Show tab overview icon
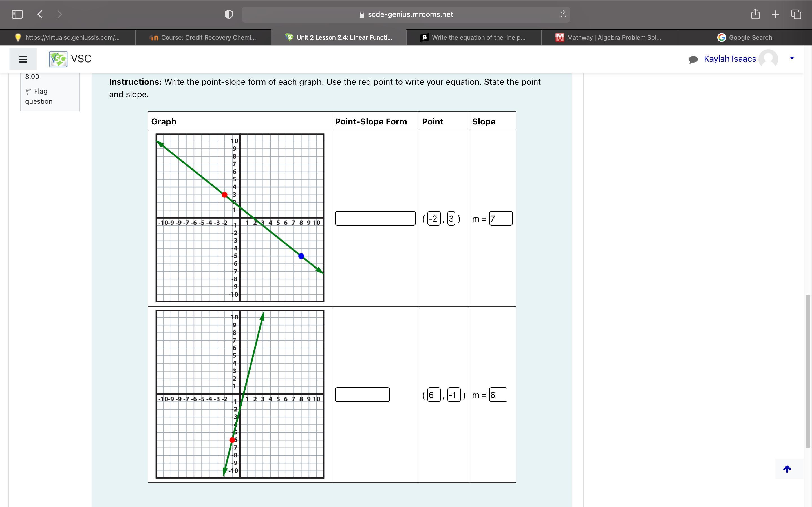 pyautogui.click(x=796, y=14)
